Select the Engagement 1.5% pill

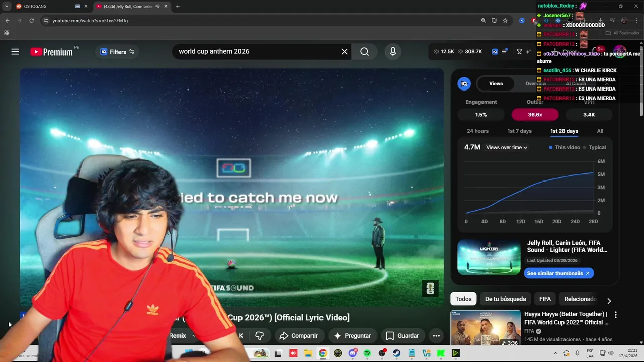[x=481, y=115]
